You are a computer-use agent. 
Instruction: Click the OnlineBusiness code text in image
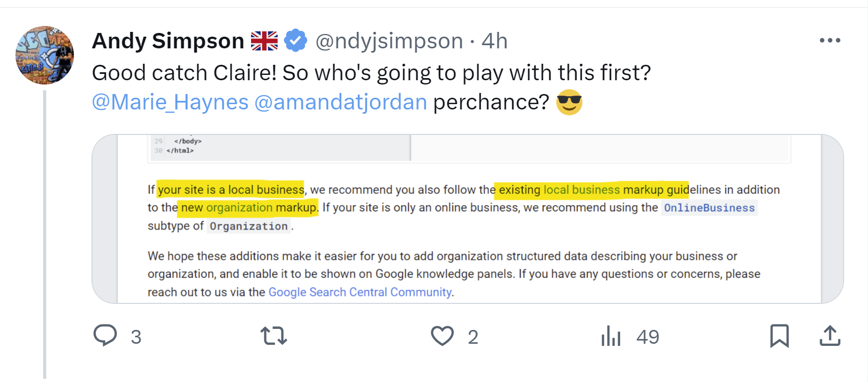tap(709, 208)
